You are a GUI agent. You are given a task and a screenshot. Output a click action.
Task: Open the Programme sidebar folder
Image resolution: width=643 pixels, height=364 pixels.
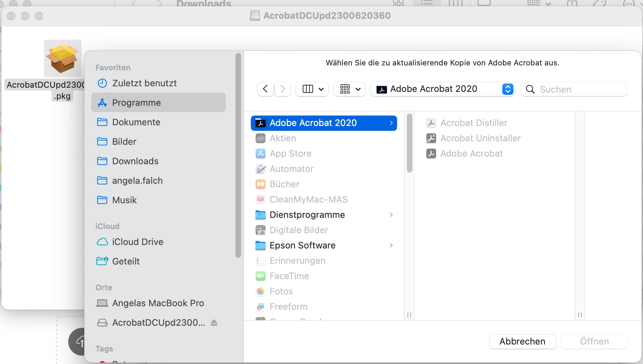pyautogui.click(x=158, y=102)
